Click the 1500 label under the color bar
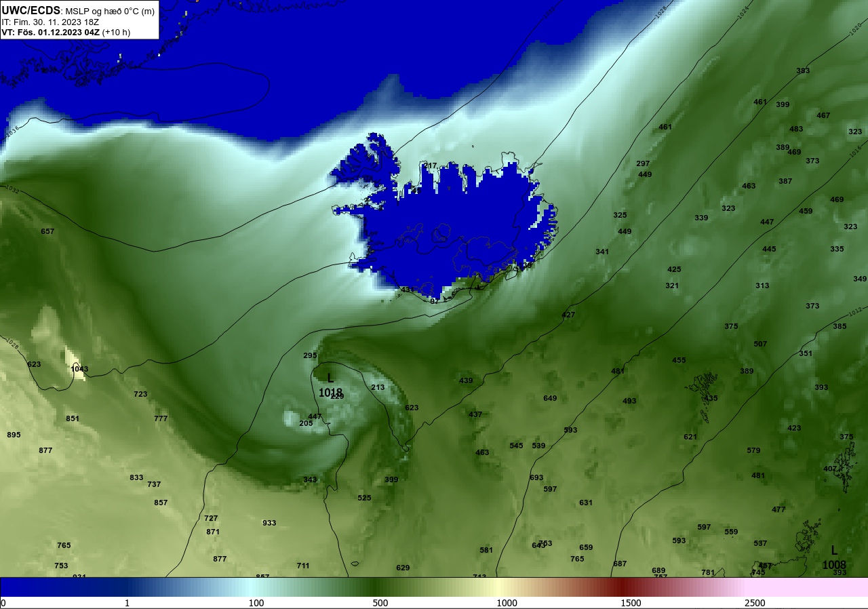The image size is (868, 609). tap(631, 603)
